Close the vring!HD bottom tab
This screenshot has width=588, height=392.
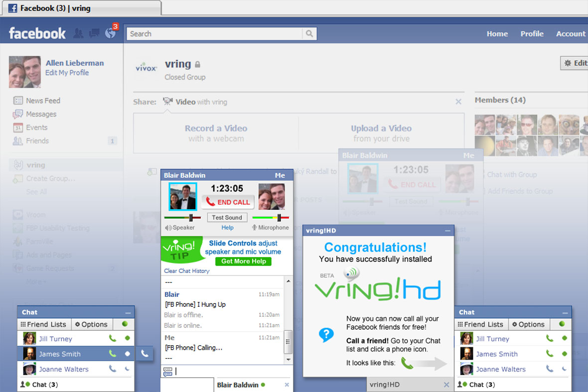(x=446, y=385)
